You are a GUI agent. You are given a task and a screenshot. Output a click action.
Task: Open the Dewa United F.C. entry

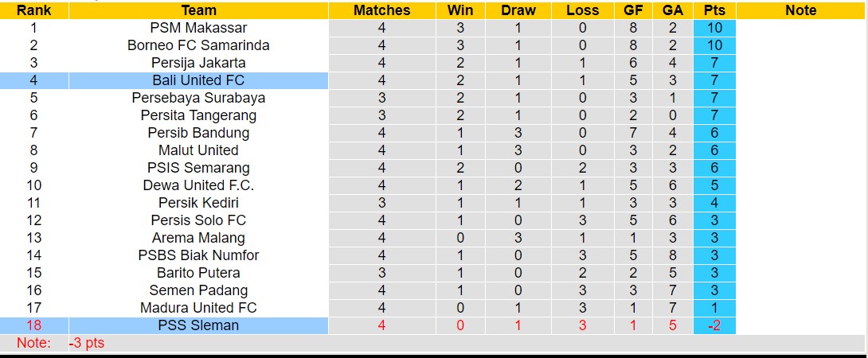tap(198, 185)
